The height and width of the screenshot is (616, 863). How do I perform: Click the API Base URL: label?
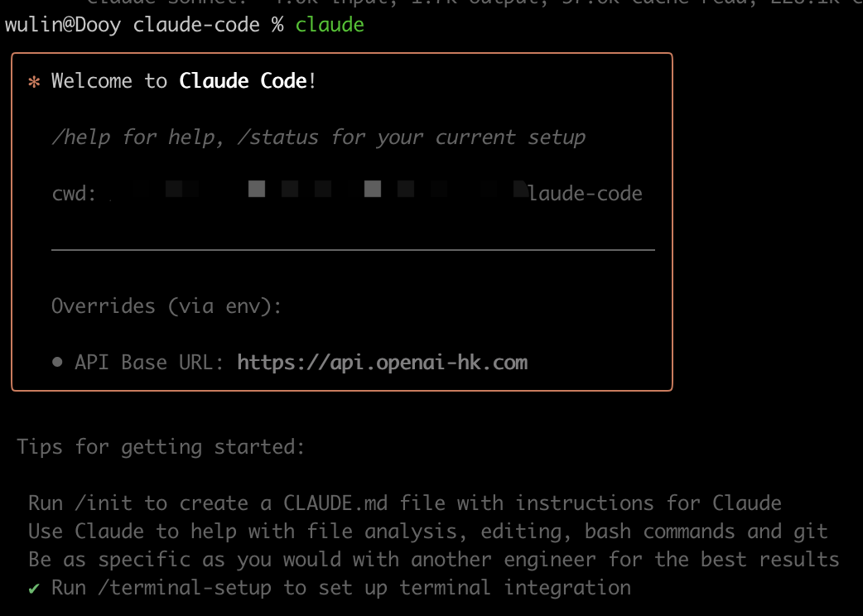click(x=150, y=363)
